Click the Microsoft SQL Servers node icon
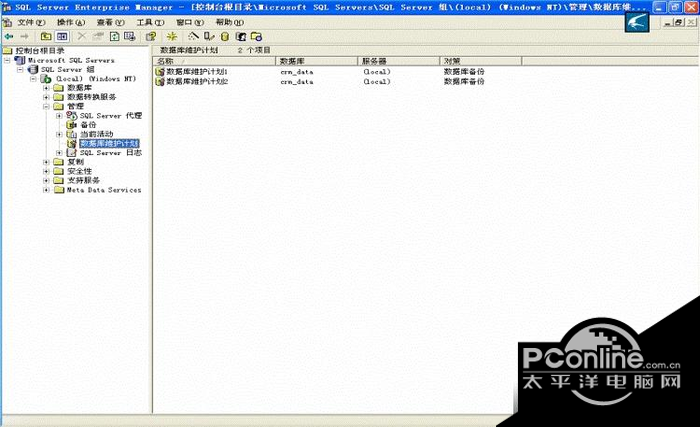 (20, 60)
